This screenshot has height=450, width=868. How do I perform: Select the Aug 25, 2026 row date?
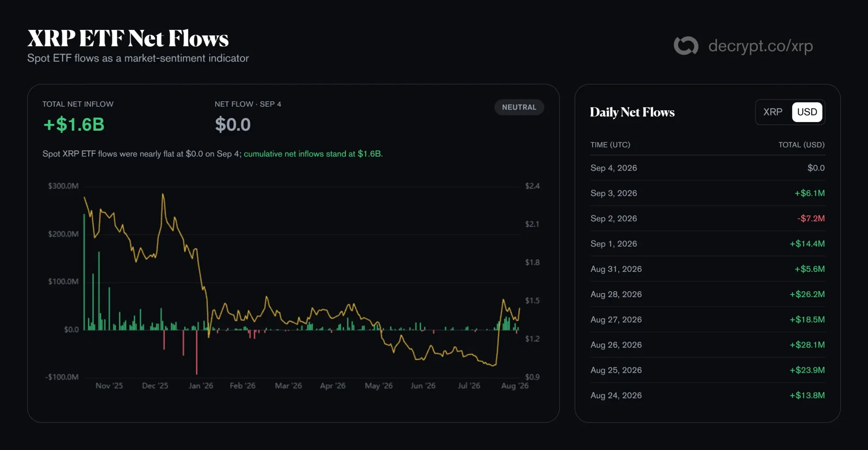616,370
